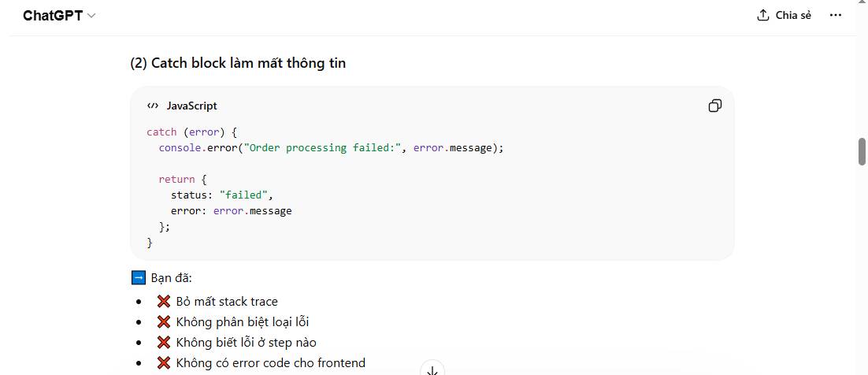Click the red X beside "Bỏ mất stack trace"
This screenshot has width=868, height=375.
(x=164, y=302)
